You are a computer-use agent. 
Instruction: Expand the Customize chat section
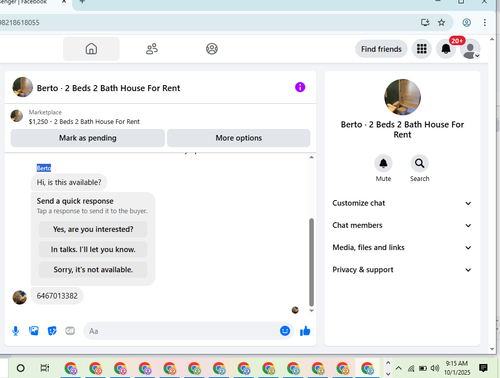pyautogui.click(x=402, y=203)
